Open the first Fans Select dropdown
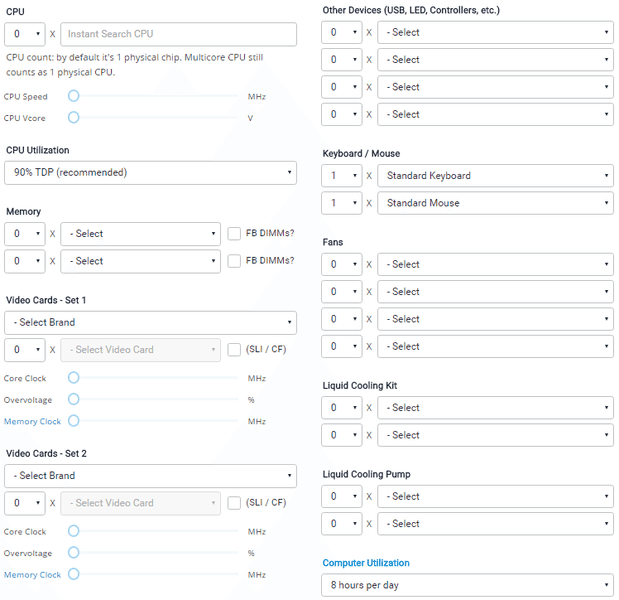 click(x=495, y=265)
